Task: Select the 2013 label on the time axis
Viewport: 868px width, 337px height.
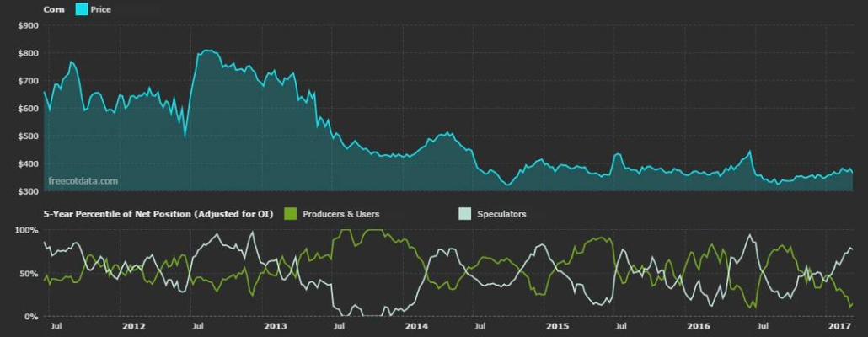Action: 276,325
